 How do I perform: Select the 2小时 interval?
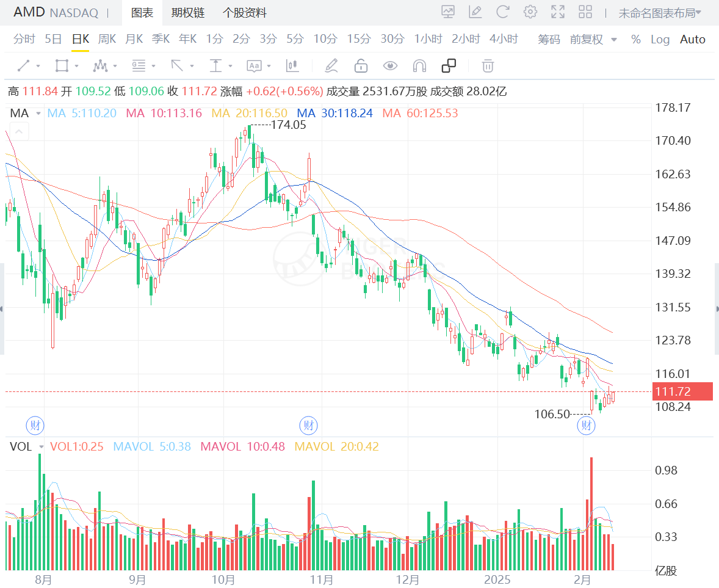(x=466, y=39)
